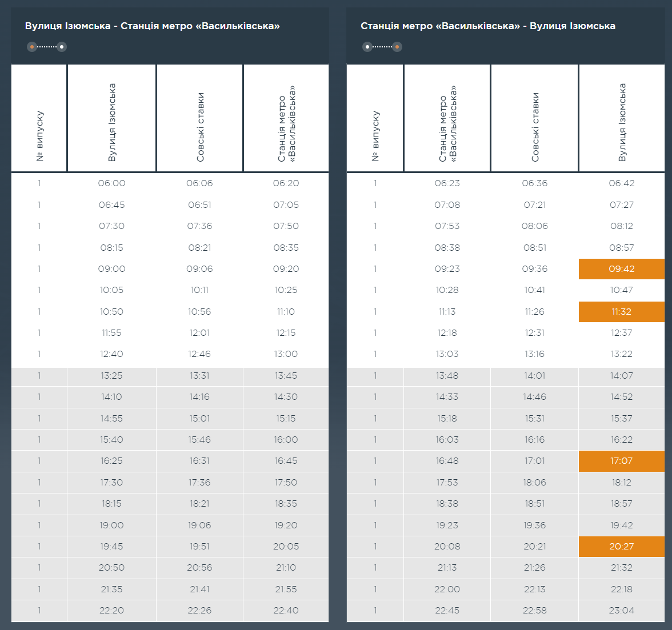This screenshot has width=672, height=630.
Task: Click the white start dot in the right route header
Action: [x=367, y=46]
